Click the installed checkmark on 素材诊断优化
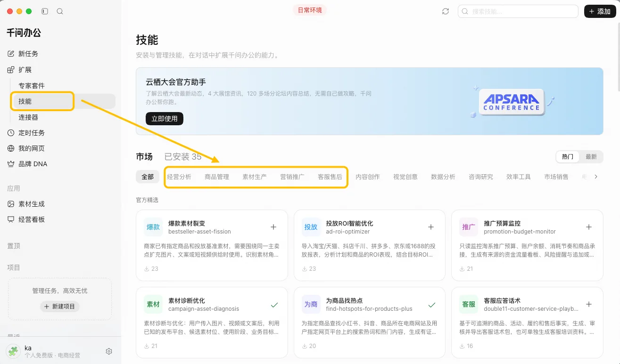620x364 pixels. (x=274, y=305)
